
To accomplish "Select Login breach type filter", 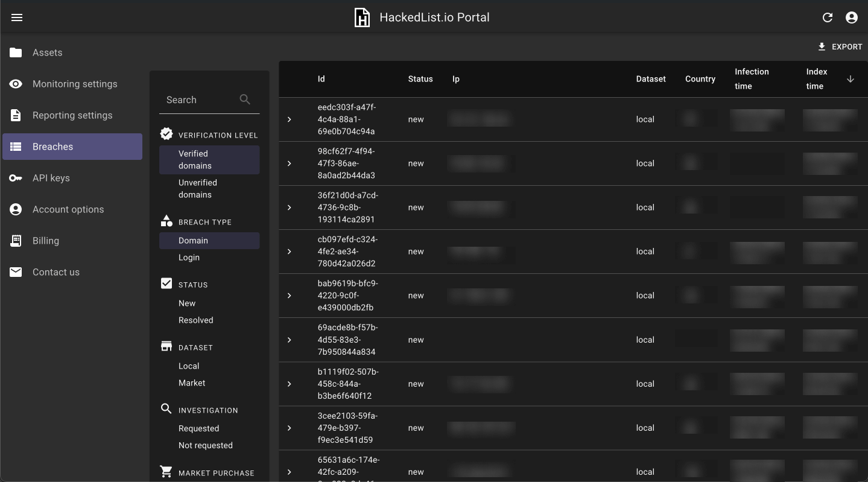I will (209, 258).
